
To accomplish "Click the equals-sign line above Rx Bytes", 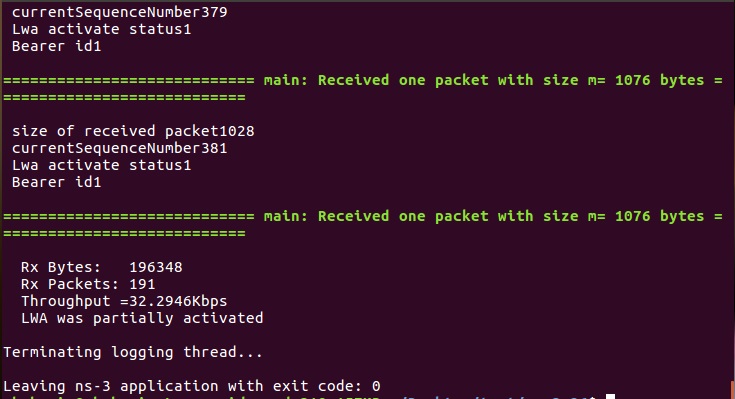I will 124,233.
